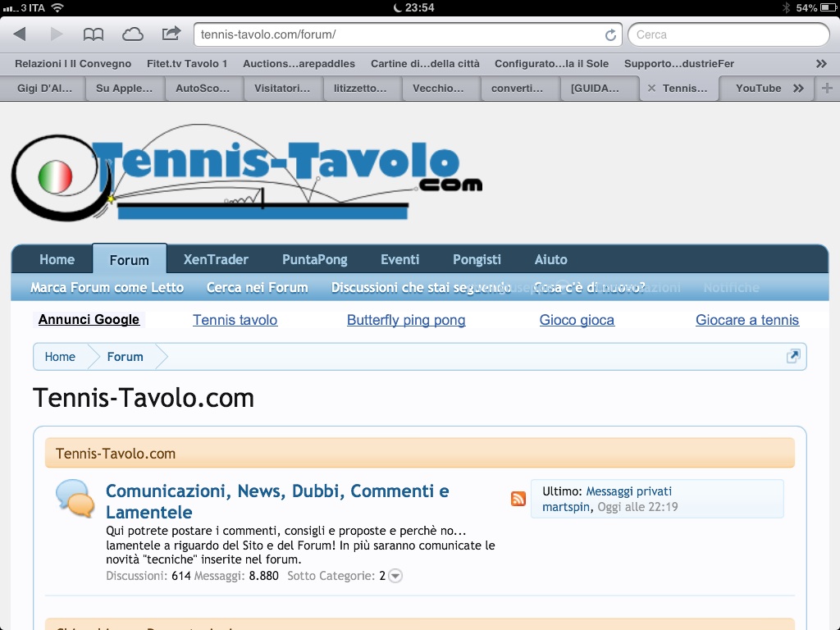Open the Aiuto help section

tap(550, 260)
